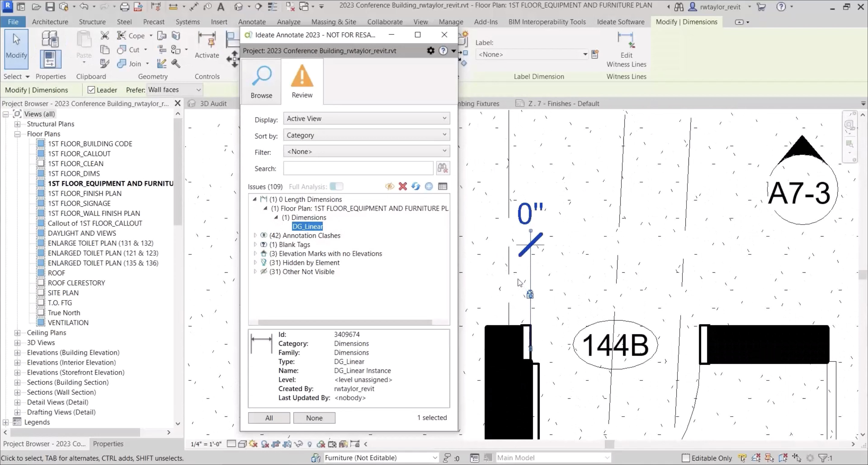Select DG_Linear issue item

point(307,226)
